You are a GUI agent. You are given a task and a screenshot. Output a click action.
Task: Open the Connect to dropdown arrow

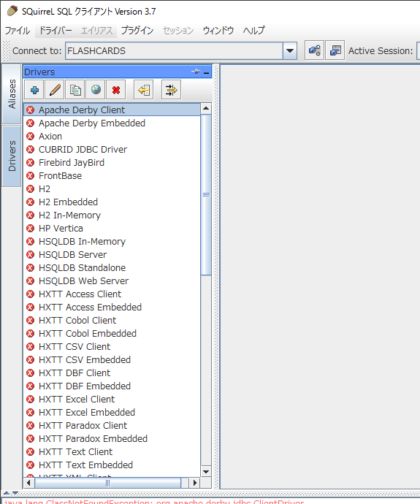pyautogui.click(x=289, y=51)
